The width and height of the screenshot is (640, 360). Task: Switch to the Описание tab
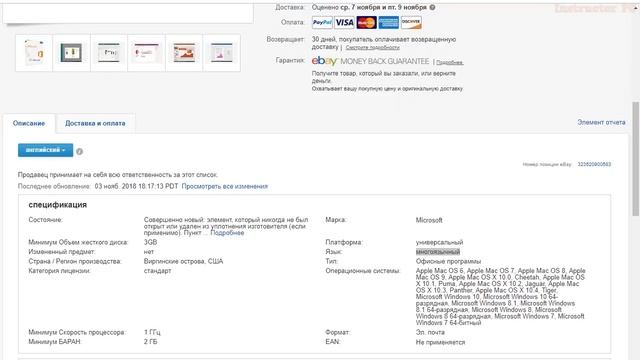(x=29, y=123)
